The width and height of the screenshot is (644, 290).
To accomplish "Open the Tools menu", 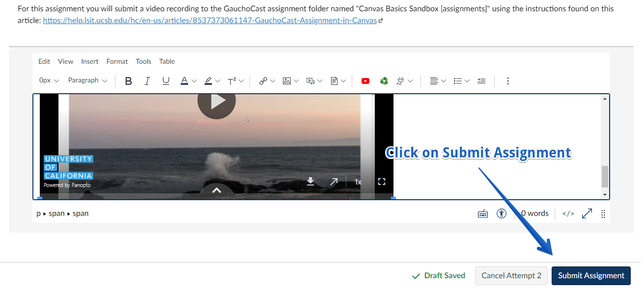I will coord(143,61).
